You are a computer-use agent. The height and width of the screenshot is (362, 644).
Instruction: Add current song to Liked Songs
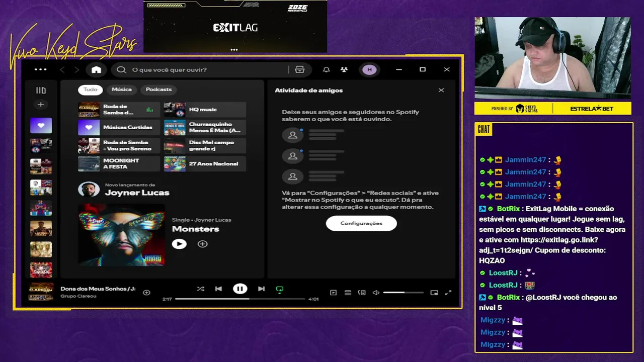tap(146, 292)
